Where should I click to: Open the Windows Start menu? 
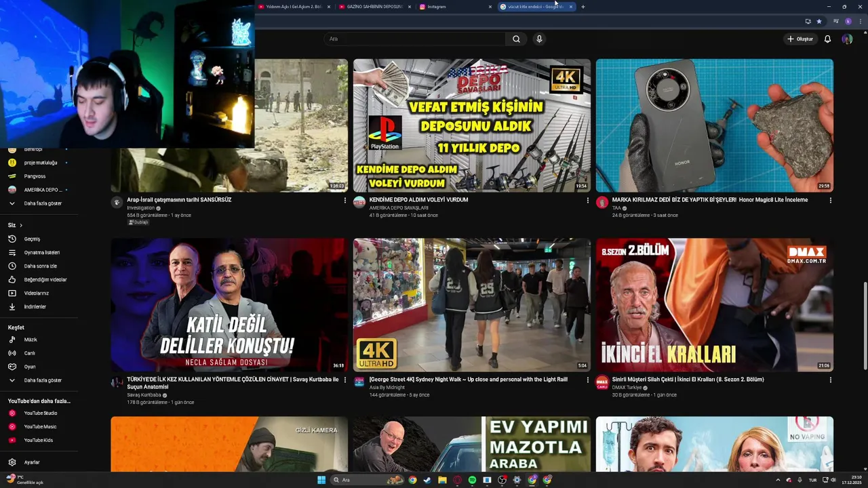tap(321, 480)
